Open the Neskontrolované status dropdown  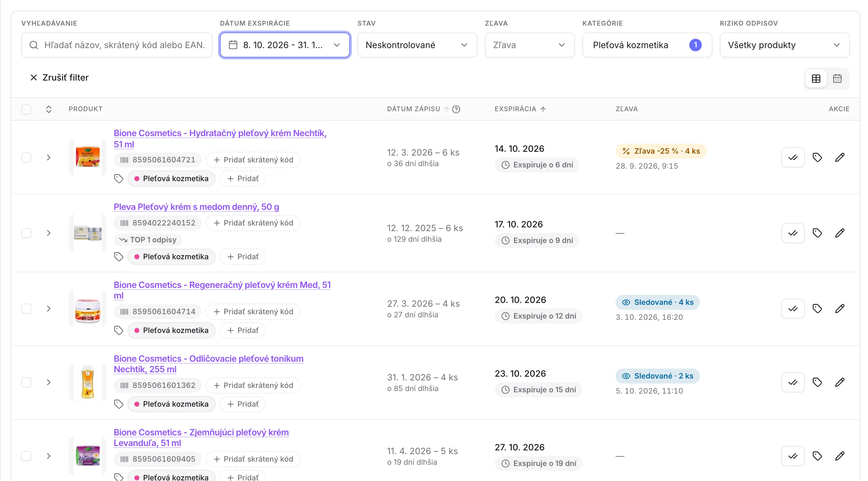point(417,45)
